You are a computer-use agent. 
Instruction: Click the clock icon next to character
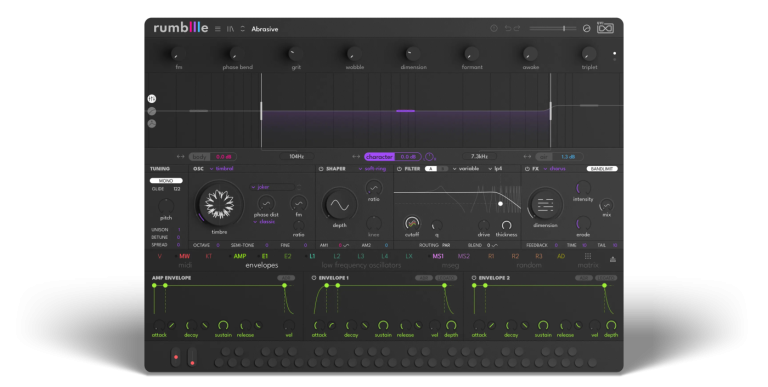pos(430,157)
